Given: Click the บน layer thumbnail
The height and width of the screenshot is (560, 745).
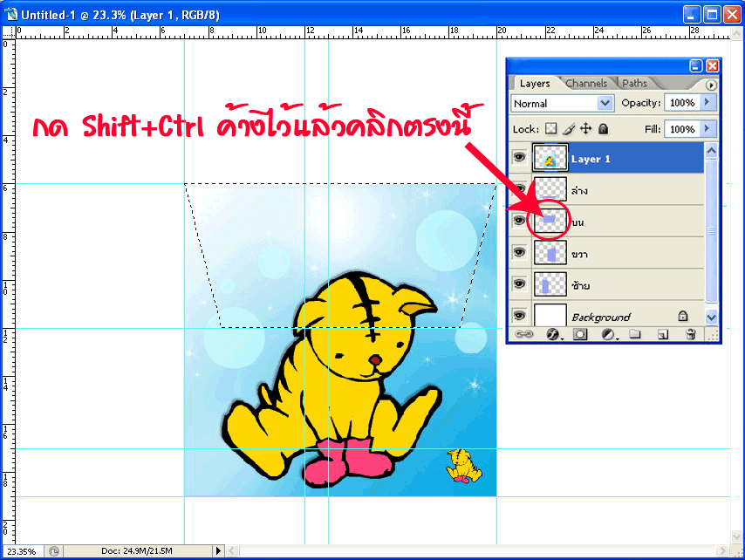Looking at the screenshot, I should click(550, 221).
